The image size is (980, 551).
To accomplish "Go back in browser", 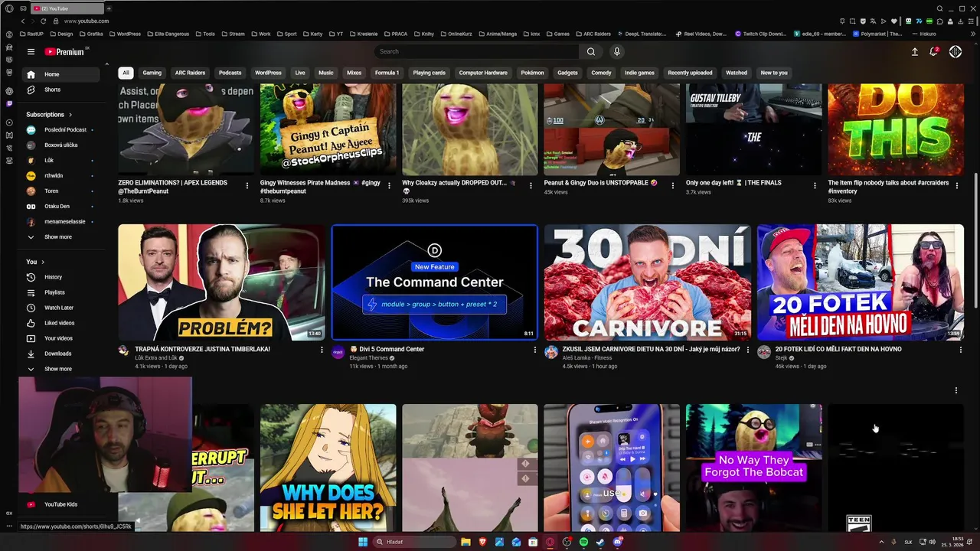I will (x=24, y=21).
